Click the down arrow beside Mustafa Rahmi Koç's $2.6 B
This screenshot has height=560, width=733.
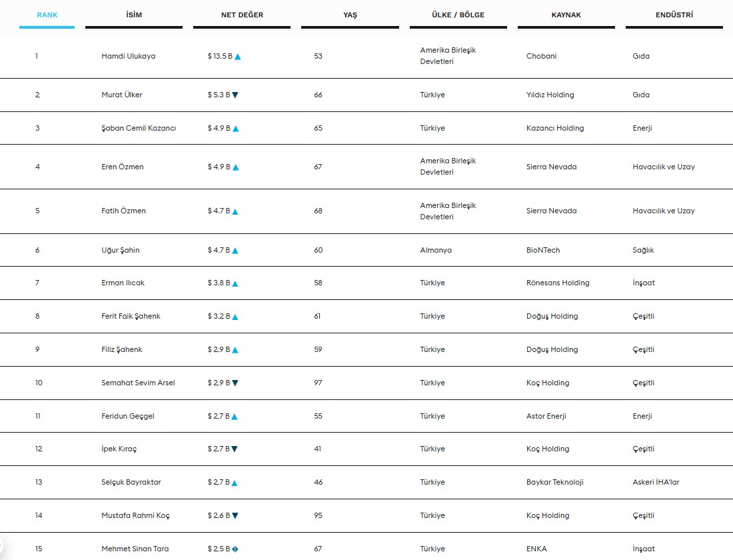coord(235,516)
